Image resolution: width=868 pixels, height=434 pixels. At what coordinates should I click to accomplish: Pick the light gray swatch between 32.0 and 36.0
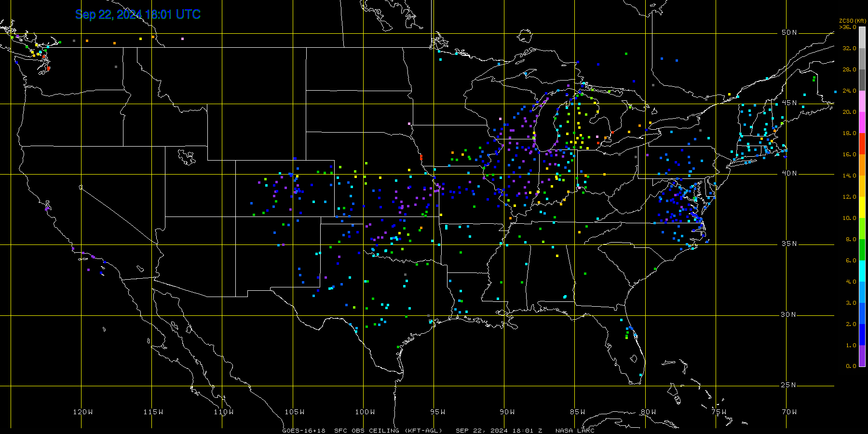click(x=862, y=38)
